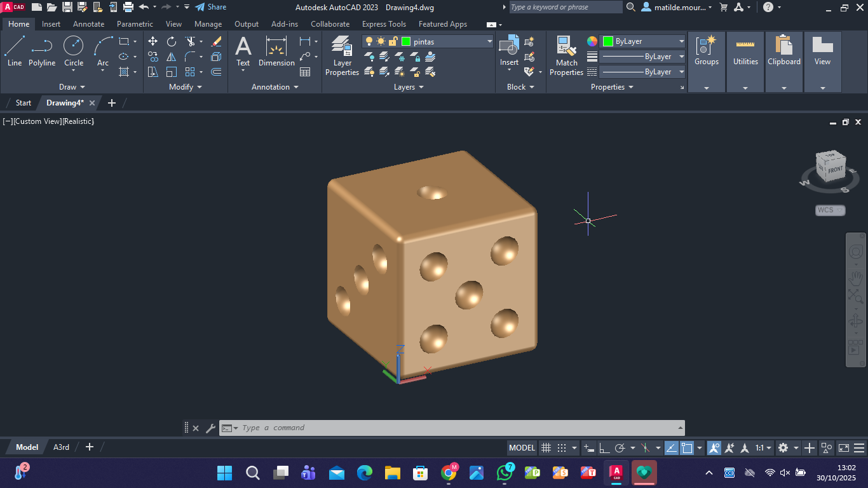Toggle the drawing grid display

546,448
